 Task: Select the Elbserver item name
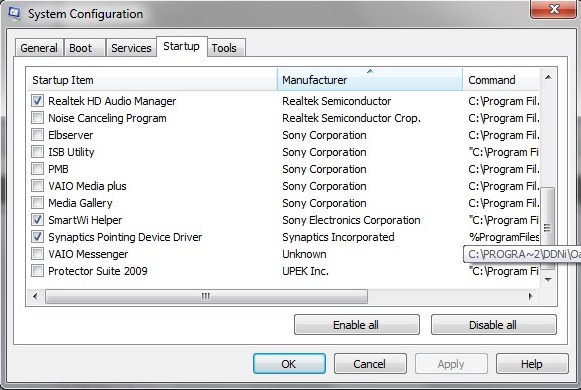(x=70, y=135)
